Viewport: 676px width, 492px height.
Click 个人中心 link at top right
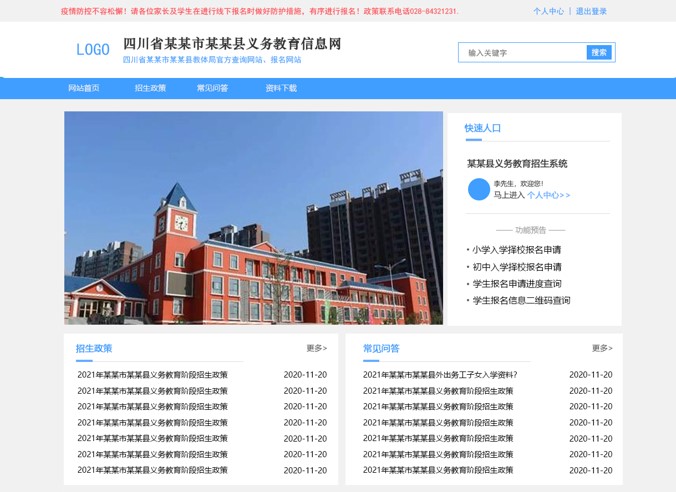click(548, 12)
